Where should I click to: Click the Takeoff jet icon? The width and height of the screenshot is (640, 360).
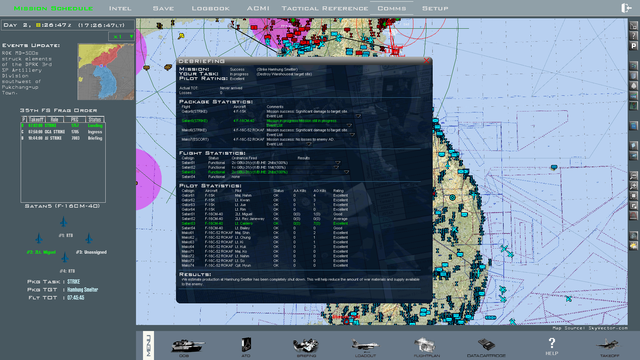609,346
